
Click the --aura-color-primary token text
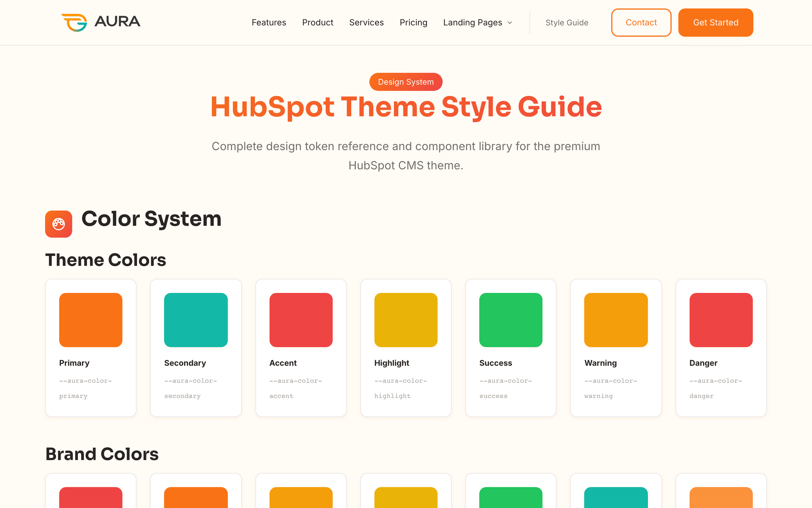coord(85,388)
